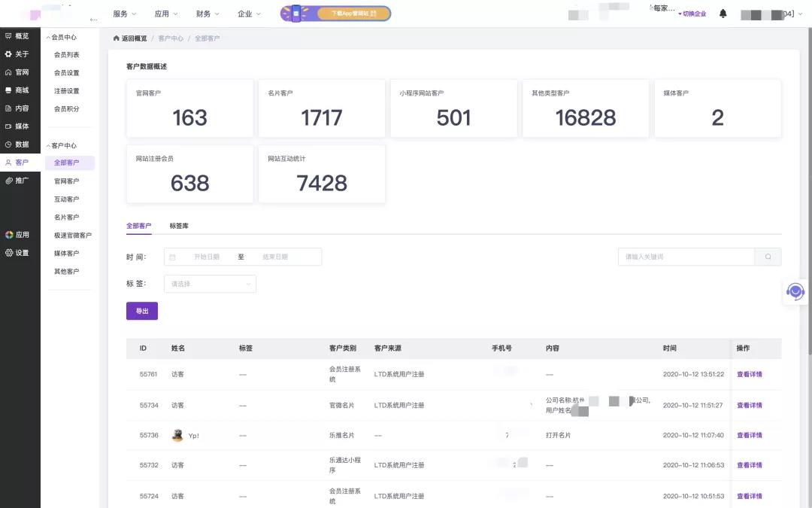This screenshot has width=812, height=508.
Task: Click 查看详情 for ID 55761
Action: (749, 374)
